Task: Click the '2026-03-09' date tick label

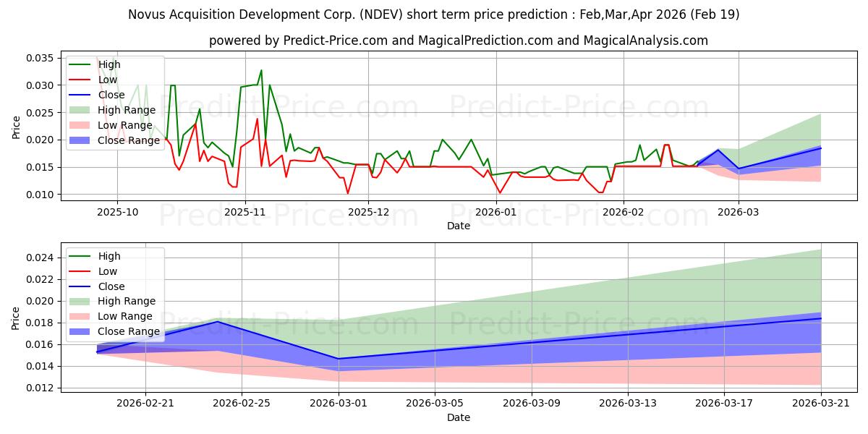Action: click(532, 404)
